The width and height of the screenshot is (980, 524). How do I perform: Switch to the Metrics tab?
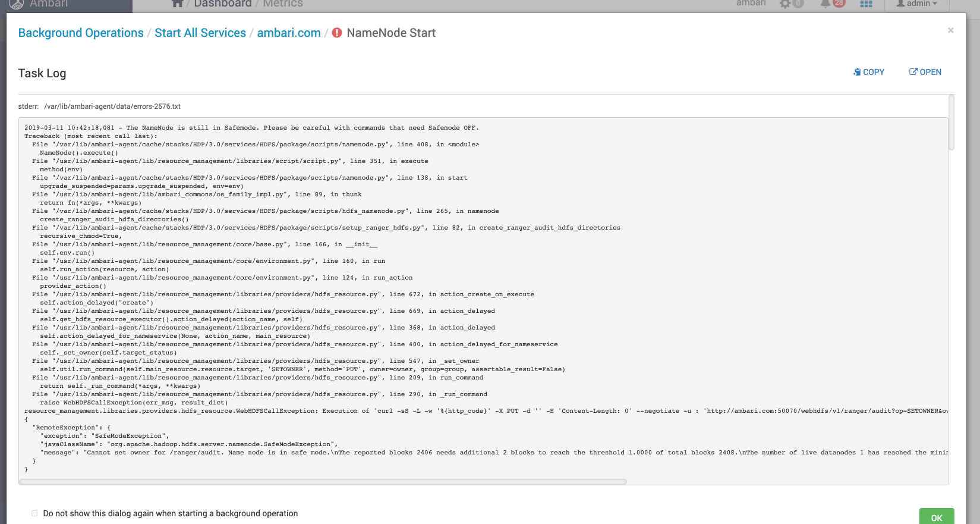click(283, 4)
